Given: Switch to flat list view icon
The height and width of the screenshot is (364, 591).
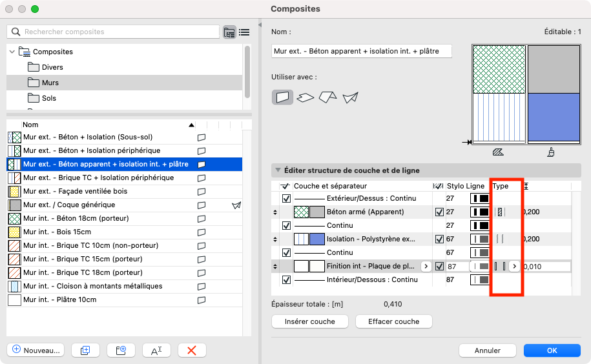Looking at the screenshot, I should point(244,32).
